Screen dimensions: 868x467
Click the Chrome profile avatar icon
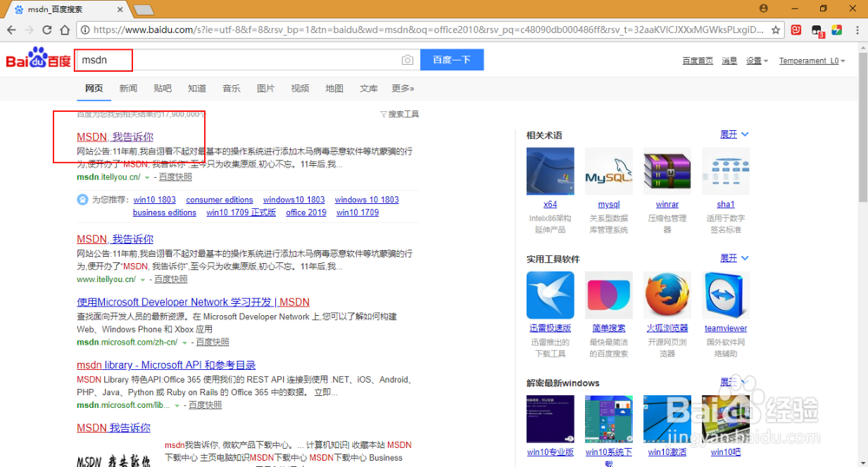click(x=764, y=9)
